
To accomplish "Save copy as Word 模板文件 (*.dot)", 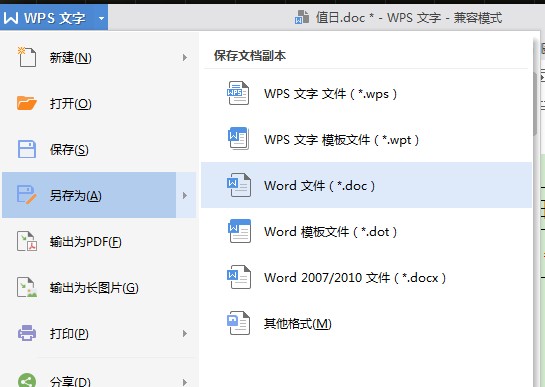I will click(x=366, y=231).
